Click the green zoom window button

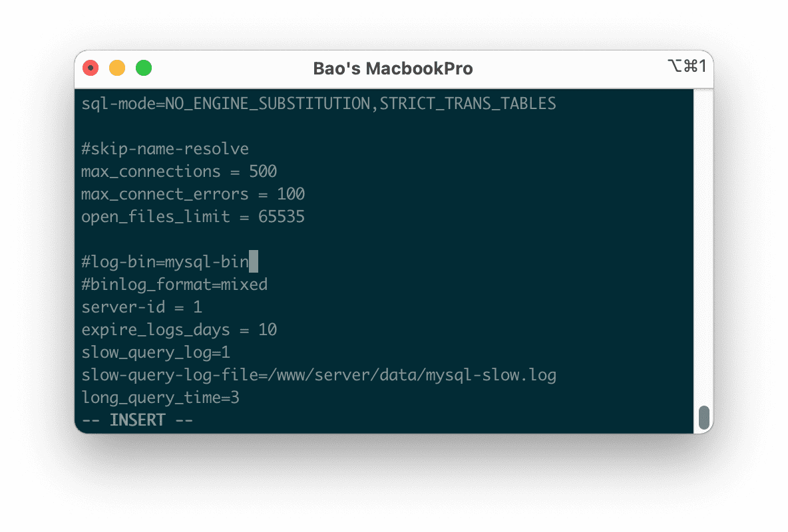pos(144,68)
